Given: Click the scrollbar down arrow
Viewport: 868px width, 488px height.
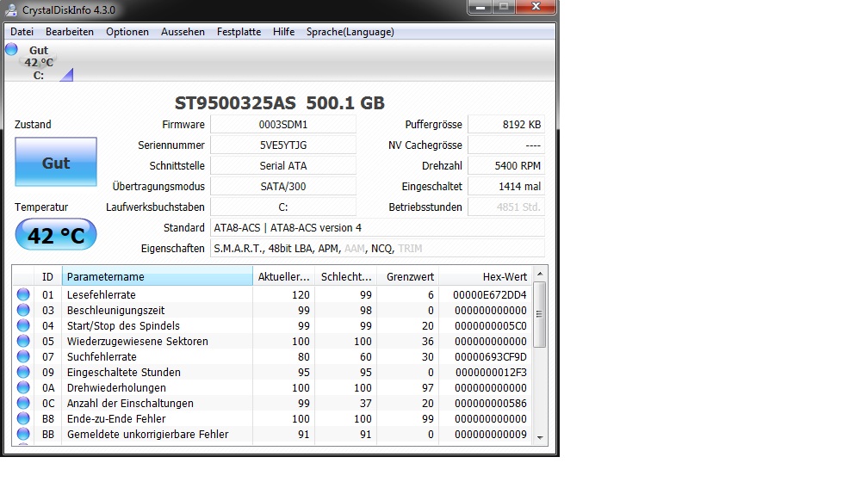Looking at the screenshot, I should tap(540, 437).
